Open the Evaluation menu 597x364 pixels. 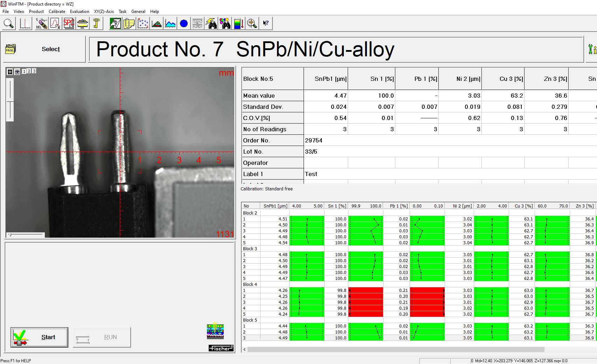click(79, 11)
